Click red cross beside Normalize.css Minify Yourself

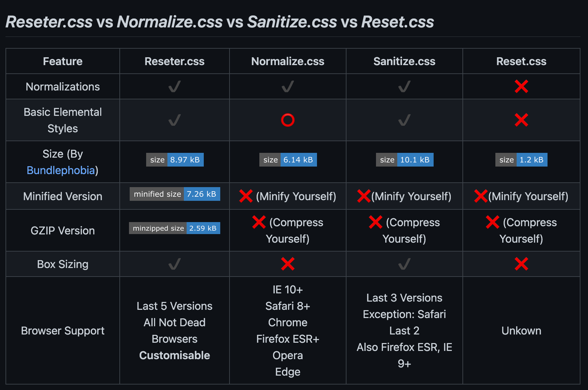[x=246, y=196]
